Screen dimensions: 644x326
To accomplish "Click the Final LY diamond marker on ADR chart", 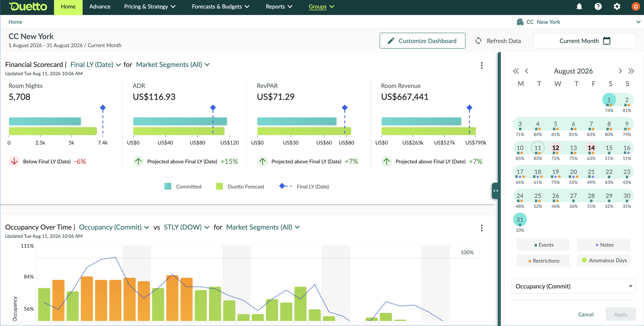I will coord(213,108).
